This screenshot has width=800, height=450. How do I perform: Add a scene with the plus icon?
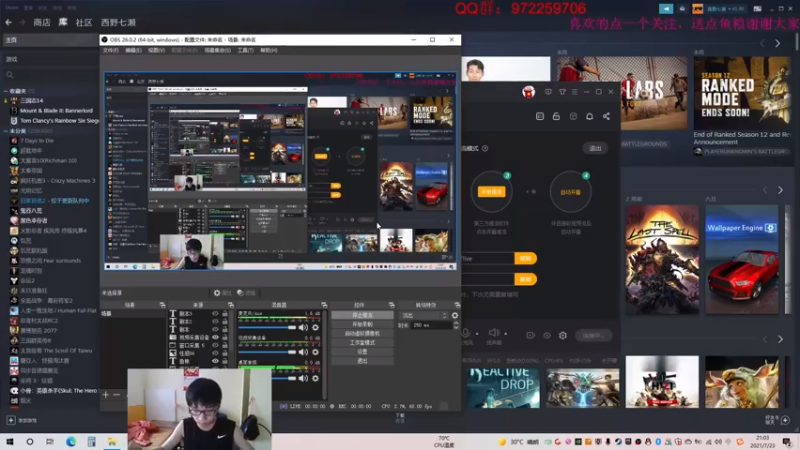click(x=106, y=394)
